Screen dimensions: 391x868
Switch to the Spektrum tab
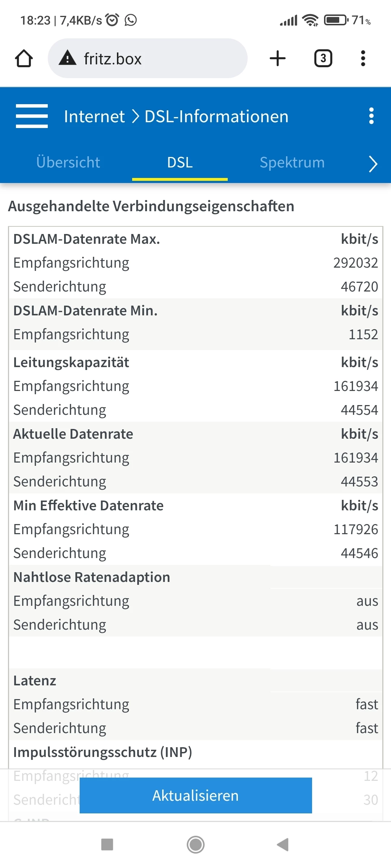[x=292, y=162]
